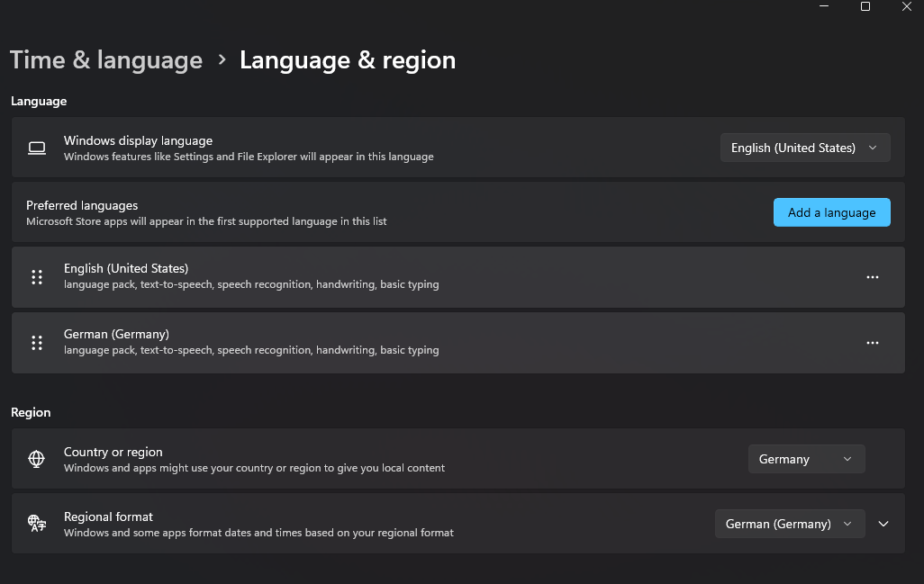Click the globe icon for Country or region
The image size is (924, 584).
pyautogui.click(x=36, y=459)
